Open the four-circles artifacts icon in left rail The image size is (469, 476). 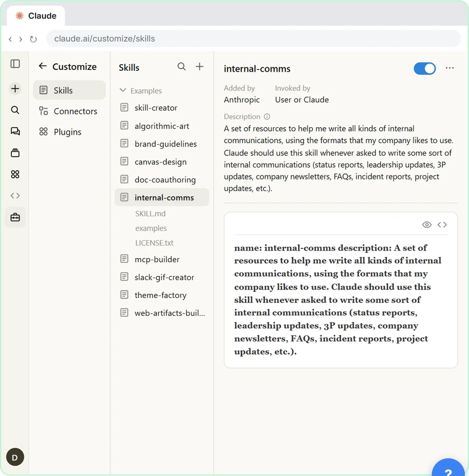click(x=15, y=174)
